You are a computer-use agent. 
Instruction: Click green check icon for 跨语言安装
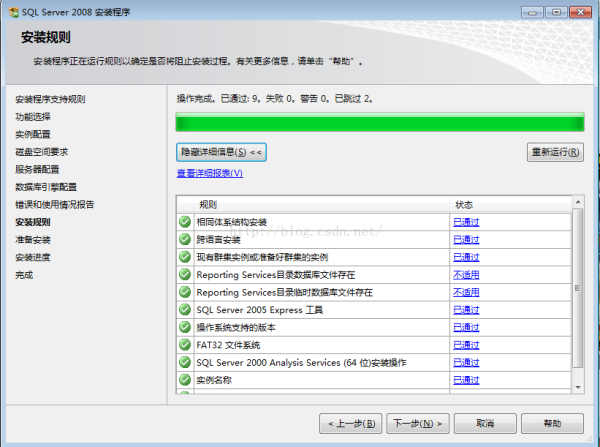point(185,239)
